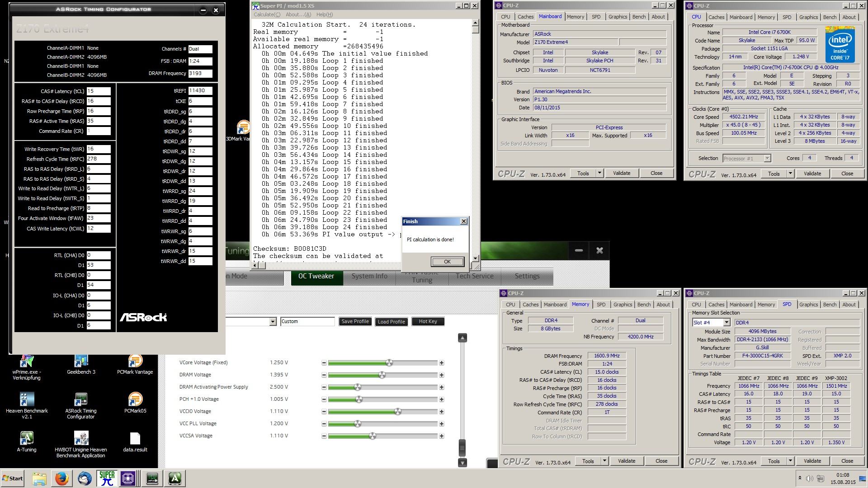The width and height of the screenshot is (868, 488).
Task: Click the VCCIO Voltage slider handle
Action: point(398,412)
